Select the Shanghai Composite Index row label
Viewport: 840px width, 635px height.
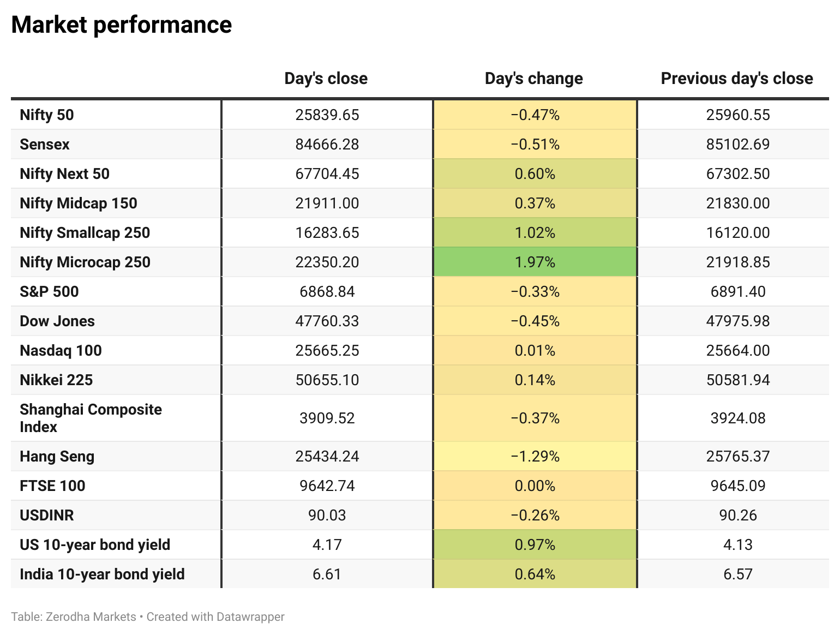tap(91, 418)
